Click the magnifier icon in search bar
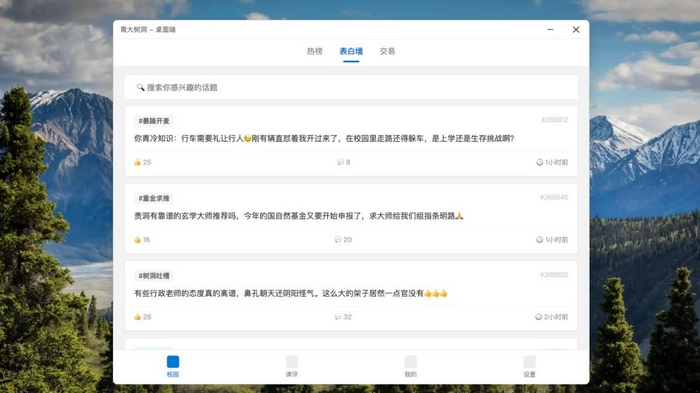700x393 pixels. [140, 87]
